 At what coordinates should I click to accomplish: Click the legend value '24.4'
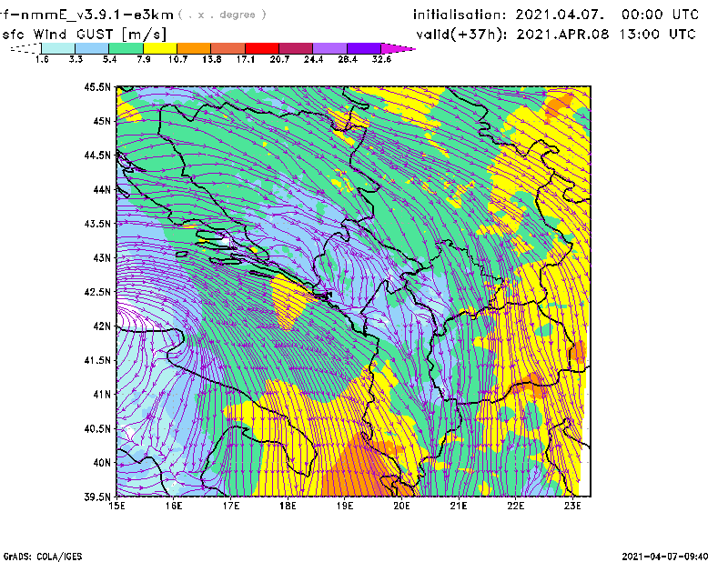[313, 59]
